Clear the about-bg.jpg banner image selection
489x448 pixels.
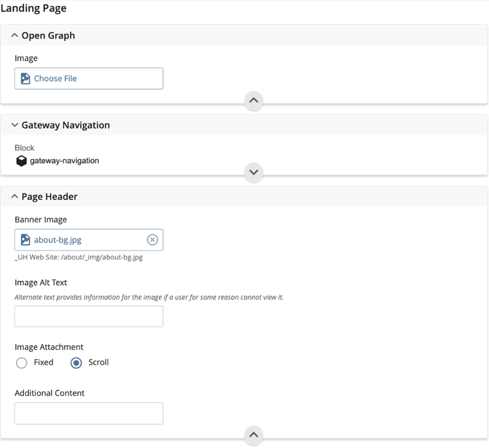(152, 240)
